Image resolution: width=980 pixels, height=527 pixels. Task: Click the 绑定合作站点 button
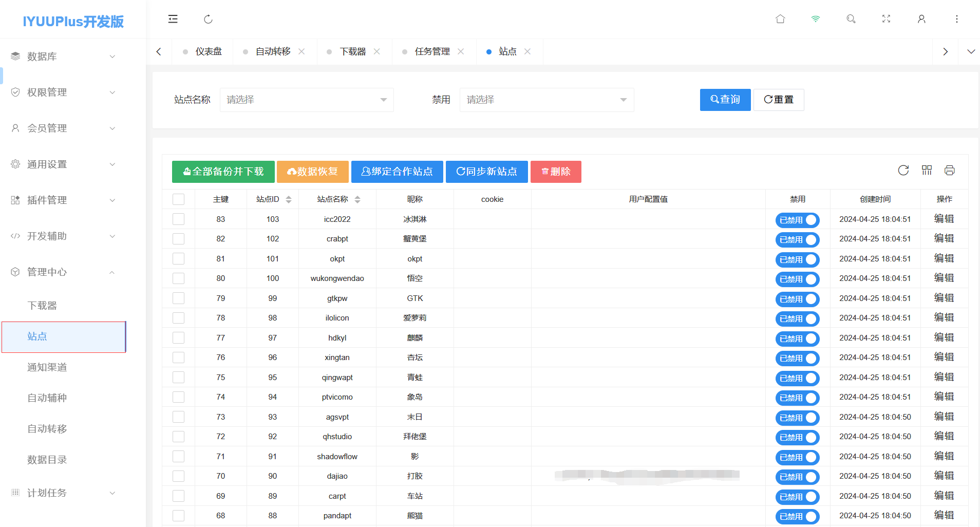click(397, 172)
